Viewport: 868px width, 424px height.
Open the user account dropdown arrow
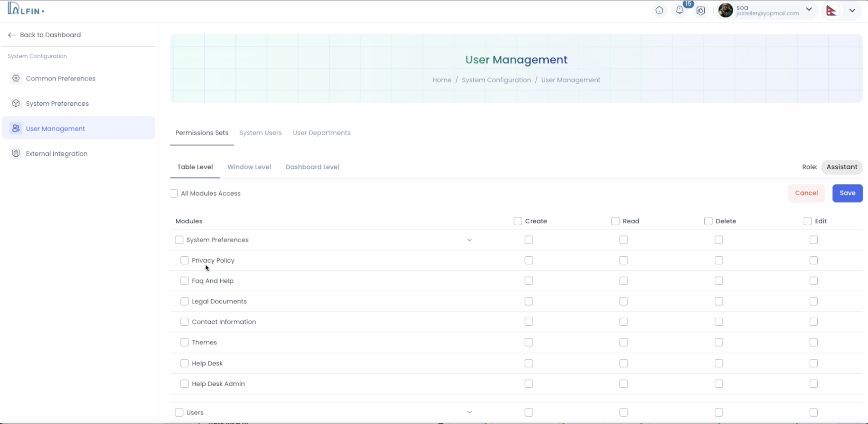809,9
